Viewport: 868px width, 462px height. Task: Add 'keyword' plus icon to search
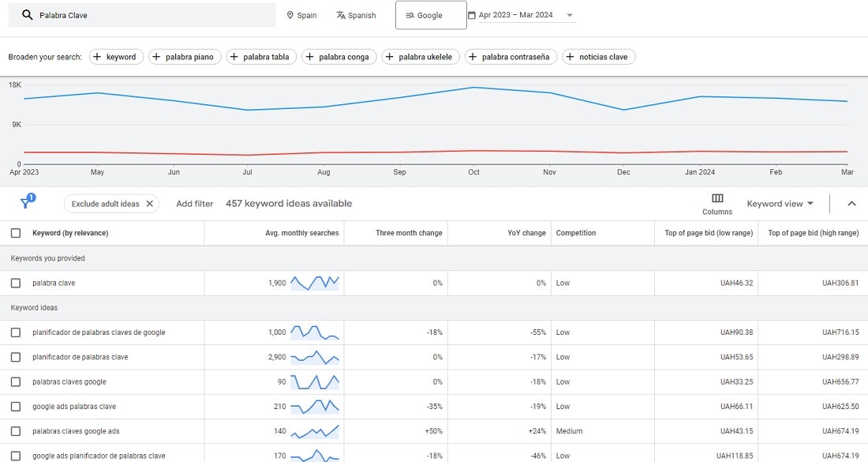[x=97, y=57]
